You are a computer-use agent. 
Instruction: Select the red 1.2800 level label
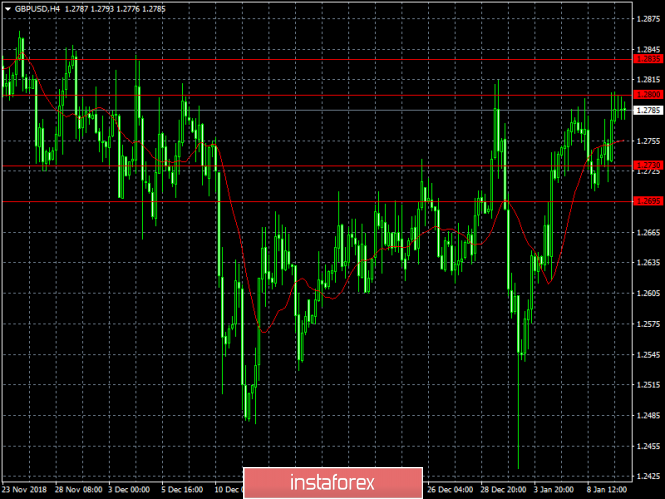point(648,95)
